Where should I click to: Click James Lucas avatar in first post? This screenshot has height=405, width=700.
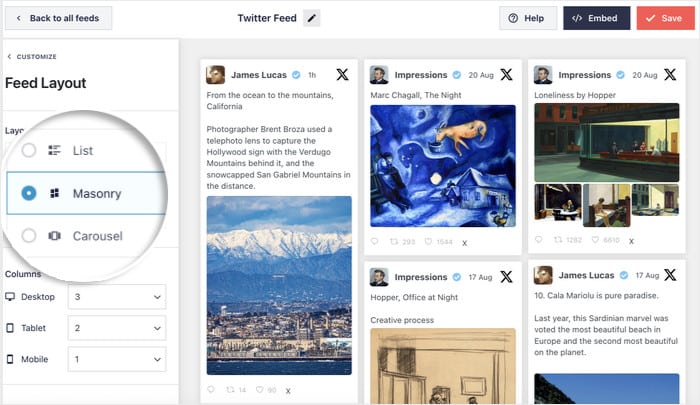[216, 75]
